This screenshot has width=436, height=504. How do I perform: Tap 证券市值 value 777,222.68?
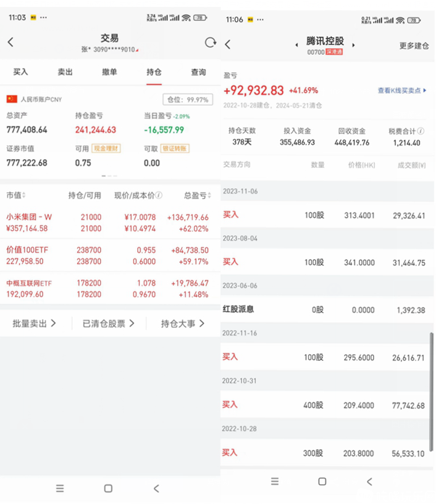point(27,163)
